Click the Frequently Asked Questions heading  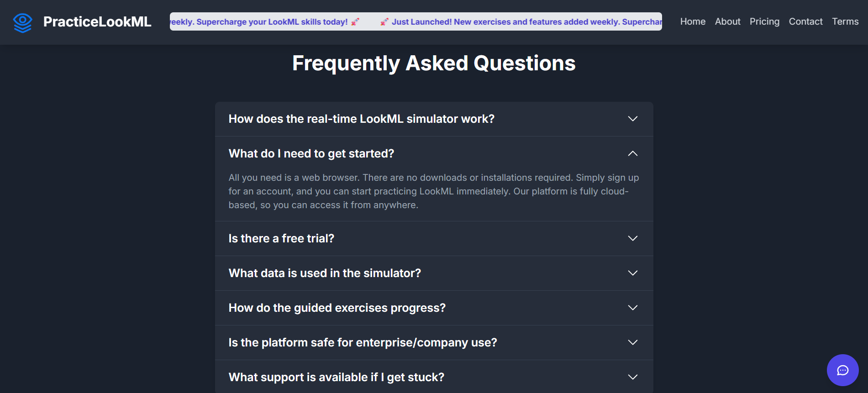(x=434, y=63)
